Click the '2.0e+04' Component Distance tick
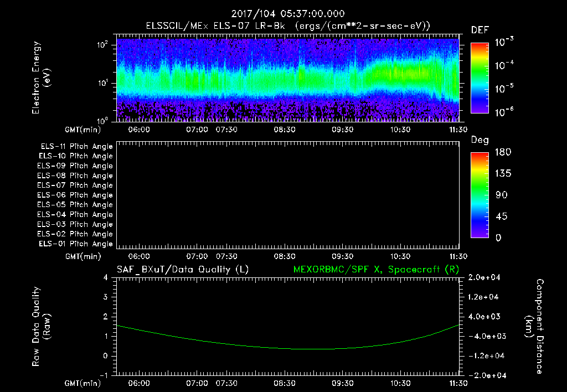This screenshot has width=567, height=392. point(484,277)
